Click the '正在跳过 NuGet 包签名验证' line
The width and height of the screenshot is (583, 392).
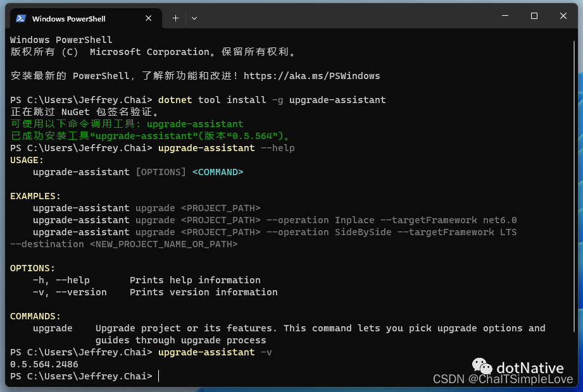pos(85,112)
